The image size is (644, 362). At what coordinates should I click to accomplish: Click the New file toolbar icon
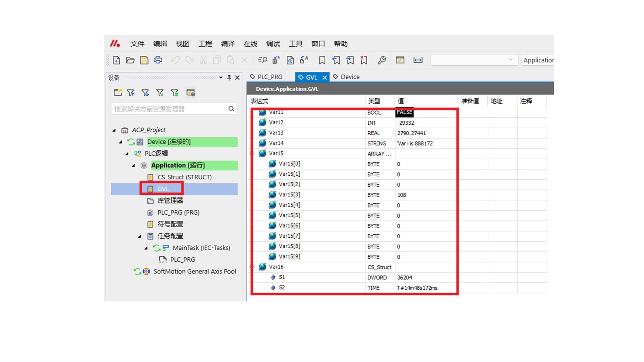click(x=116, y=60)
